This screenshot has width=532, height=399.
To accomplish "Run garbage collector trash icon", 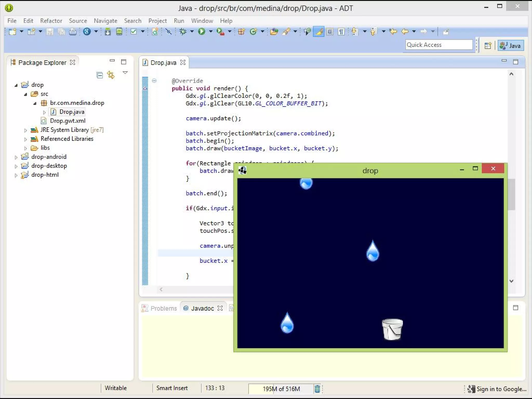I will (x=317, y=389).
